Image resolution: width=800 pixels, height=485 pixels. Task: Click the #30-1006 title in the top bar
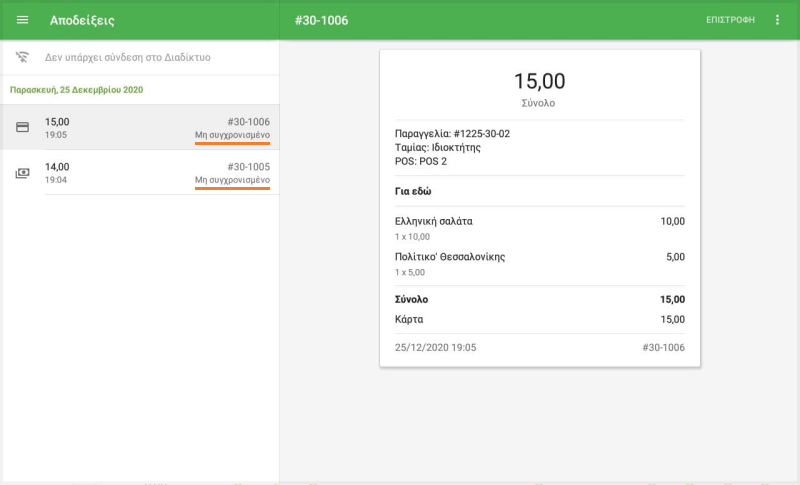(x=321, y=20)
